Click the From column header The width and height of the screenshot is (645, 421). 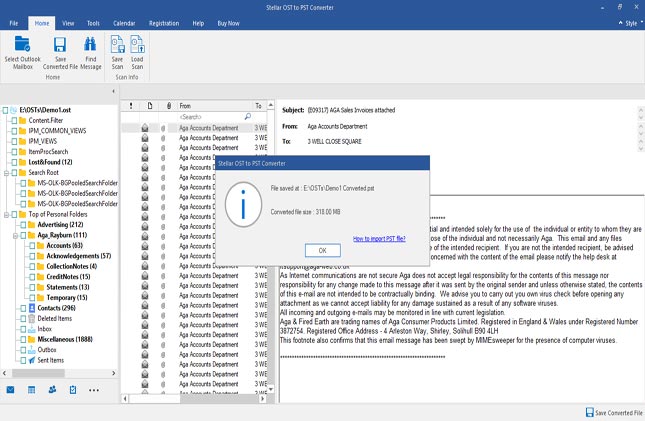(x=214, y=106)
